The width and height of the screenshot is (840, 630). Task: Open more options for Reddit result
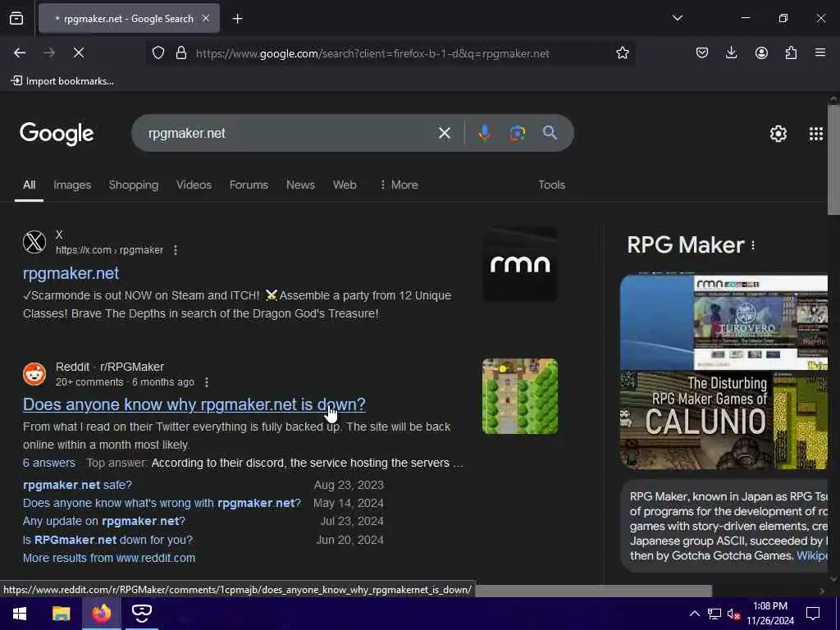pyautogui.click(x=206, y=382)
